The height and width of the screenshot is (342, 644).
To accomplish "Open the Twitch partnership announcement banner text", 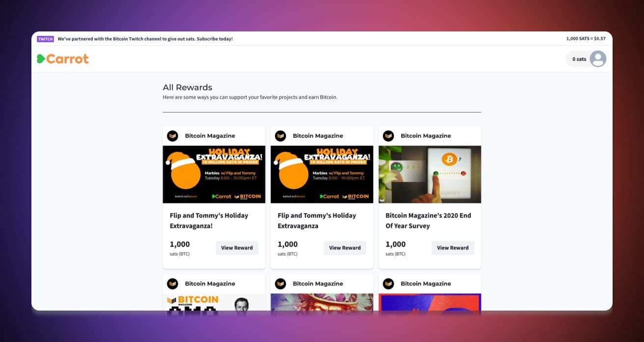I will coord(145,39).
